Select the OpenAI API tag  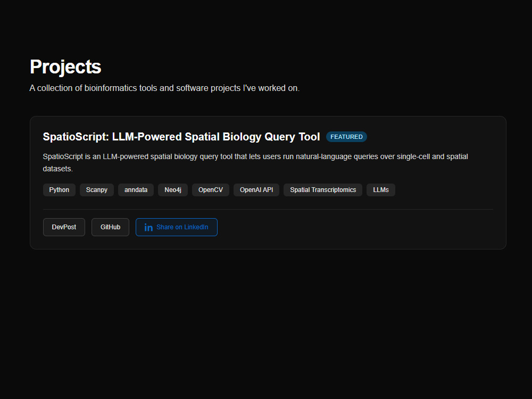(256, 190)
